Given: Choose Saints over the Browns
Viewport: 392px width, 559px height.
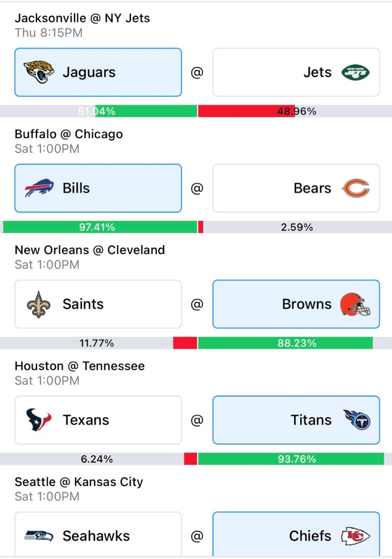Looking at the screenshot, I should [x=98, y=304].
